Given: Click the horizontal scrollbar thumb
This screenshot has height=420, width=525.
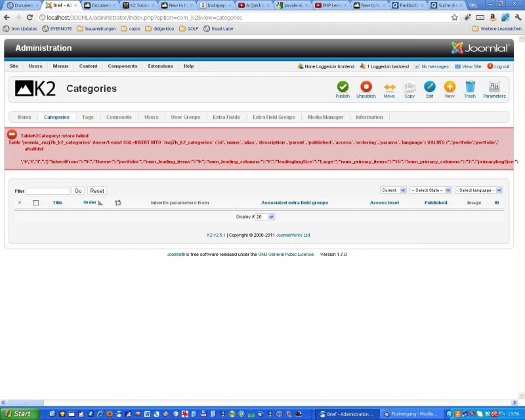Looking at the screenshot, I should (x=25, y=402).
